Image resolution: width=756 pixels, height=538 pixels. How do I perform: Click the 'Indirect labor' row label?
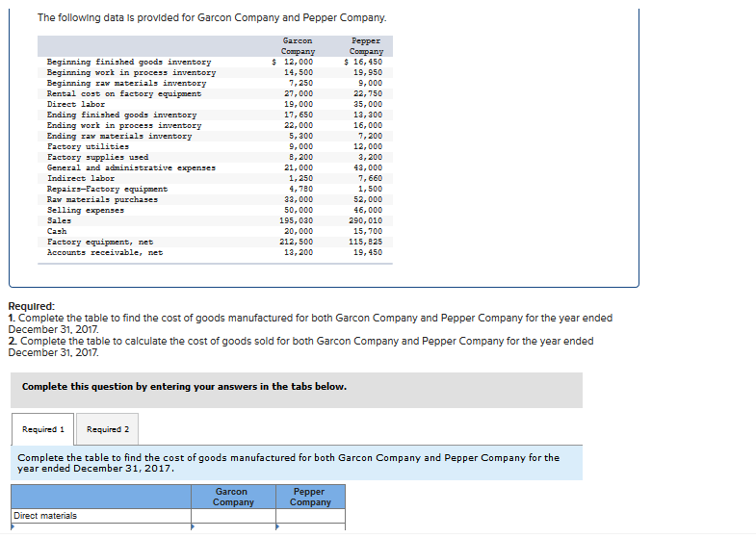coord(81,179)
